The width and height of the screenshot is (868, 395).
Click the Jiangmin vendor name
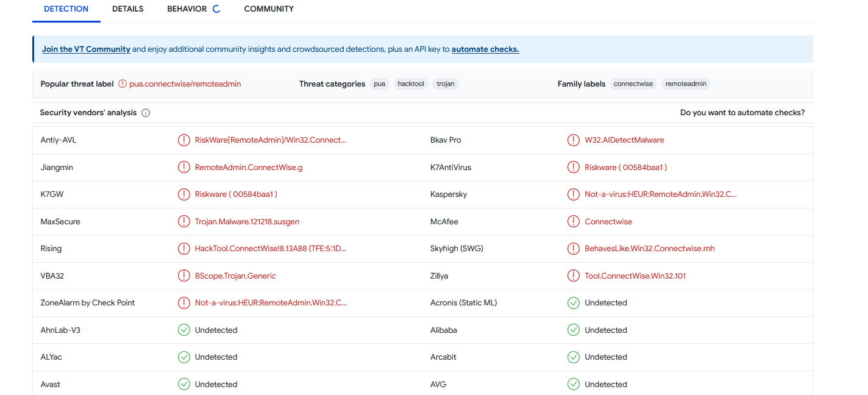[x=57, y=168]
